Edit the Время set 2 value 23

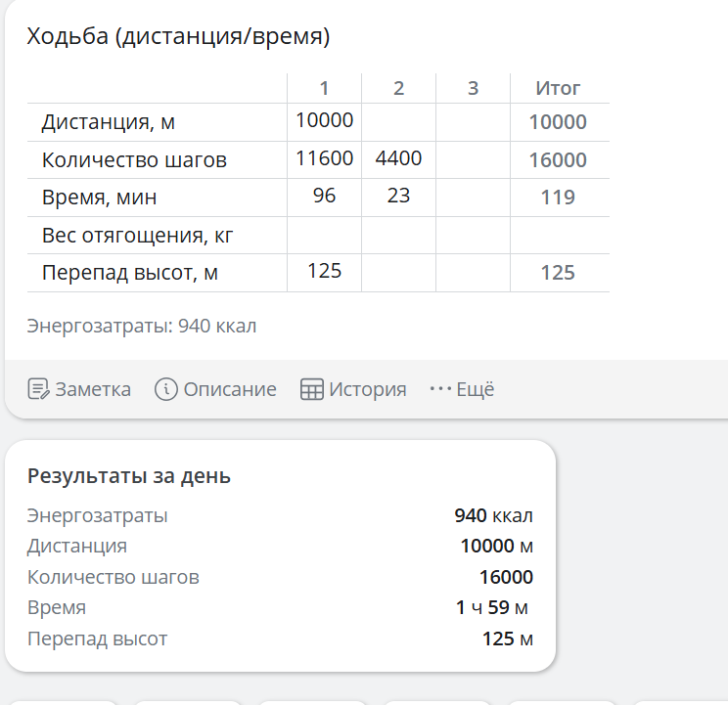399,197
